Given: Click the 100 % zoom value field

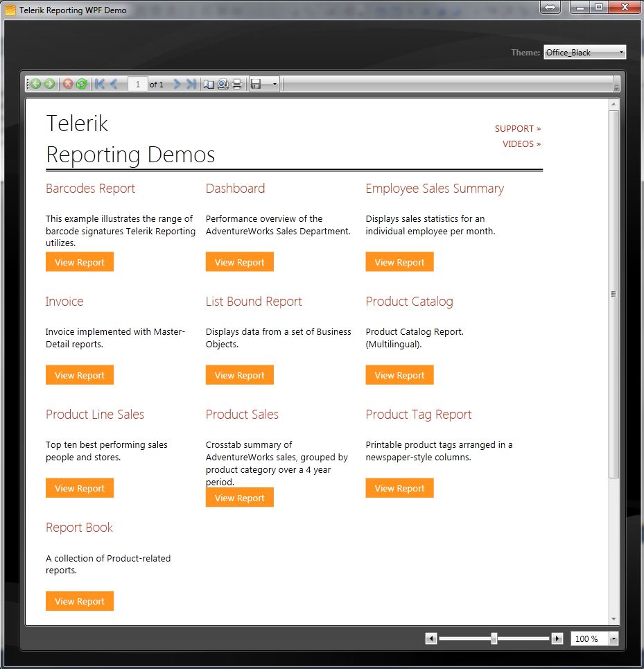Looking at the screenshot, I should 589,638.
